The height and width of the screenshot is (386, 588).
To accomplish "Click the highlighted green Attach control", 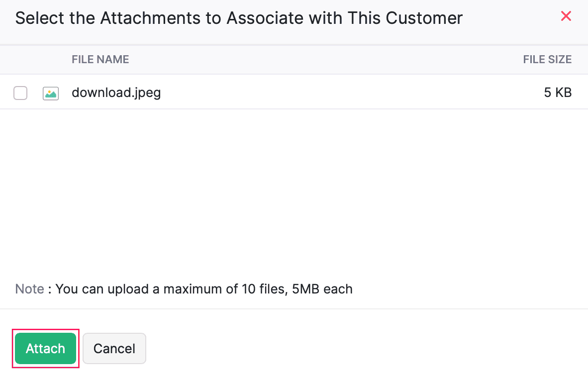I will click(x=45, y=348).
